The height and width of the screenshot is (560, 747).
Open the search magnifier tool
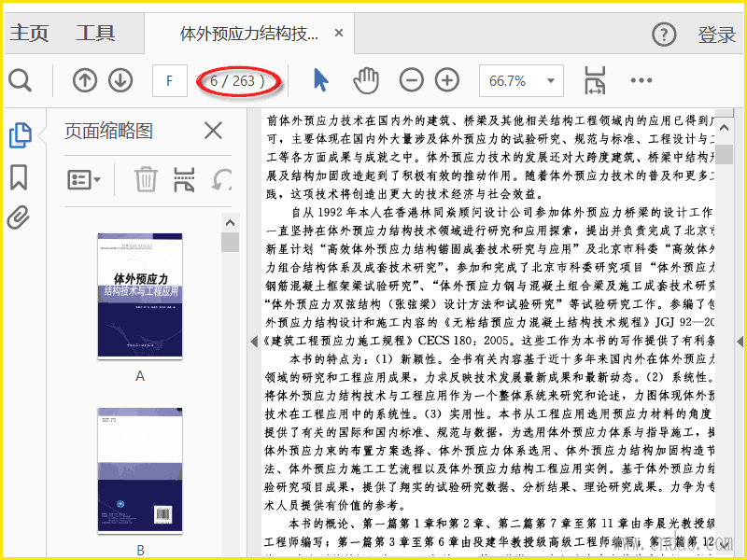[x=20, y=80]
